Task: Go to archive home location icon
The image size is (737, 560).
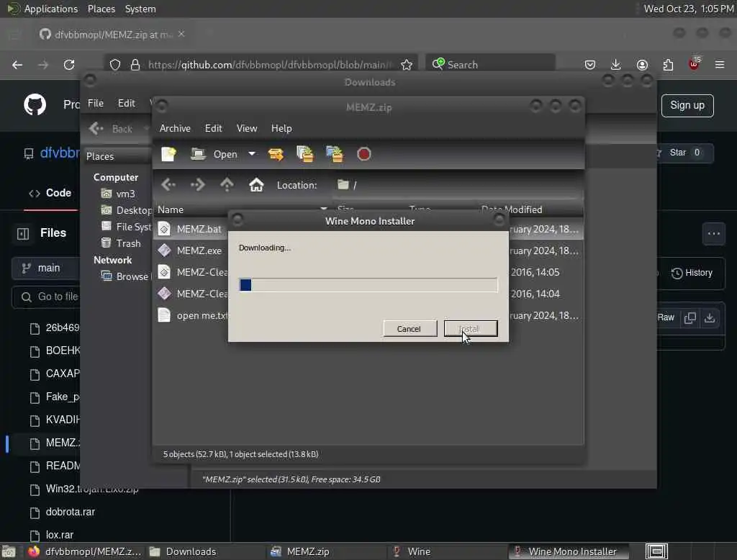Action: [256, 185]
